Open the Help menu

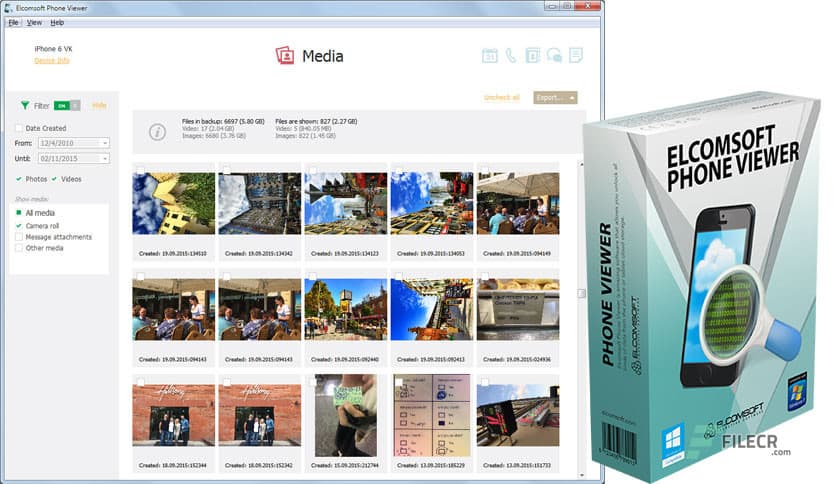57,22
